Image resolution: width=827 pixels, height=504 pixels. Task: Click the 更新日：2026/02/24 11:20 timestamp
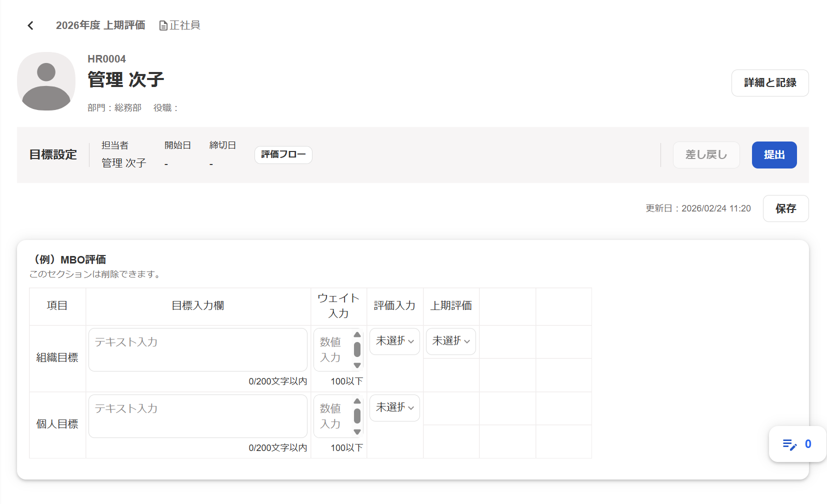[698, 208]
